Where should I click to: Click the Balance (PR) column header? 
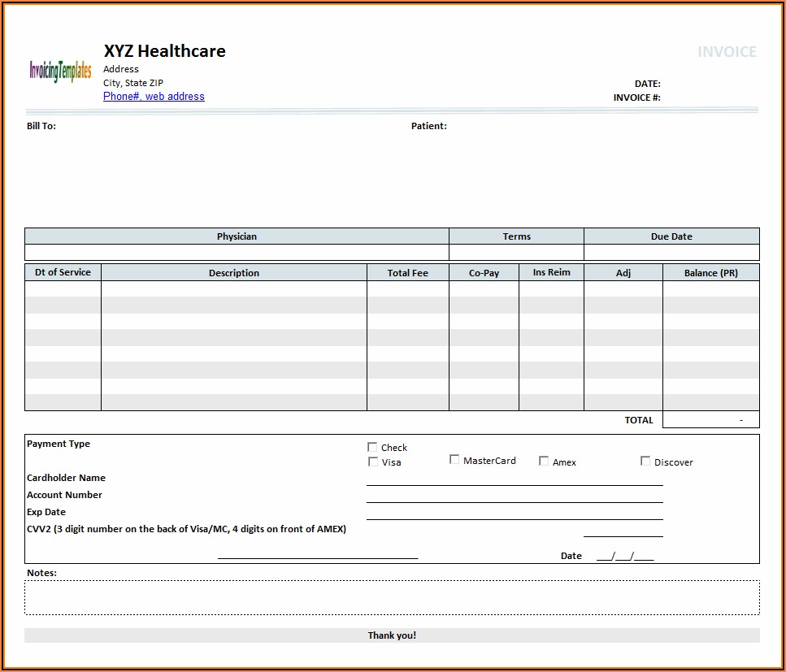click(710, 273)
